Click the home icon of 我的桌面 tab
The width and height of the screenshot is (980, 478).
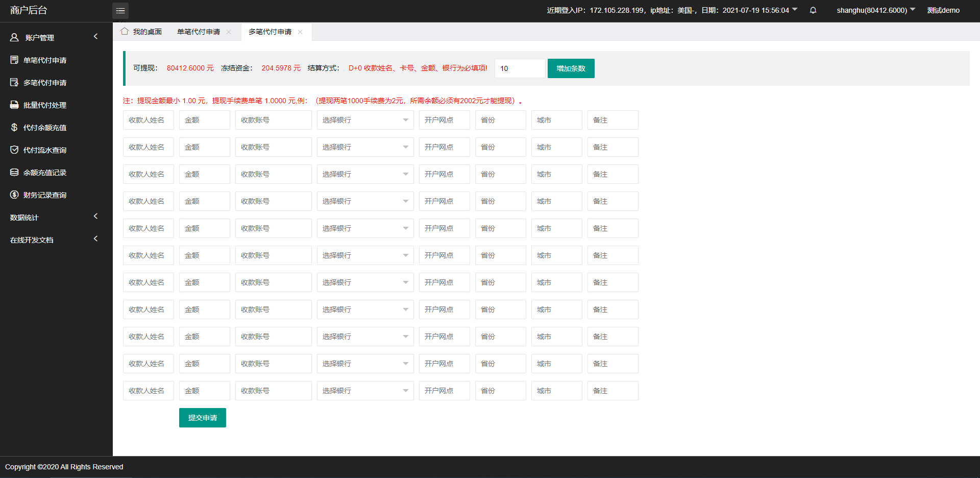(x=125, y=32)
